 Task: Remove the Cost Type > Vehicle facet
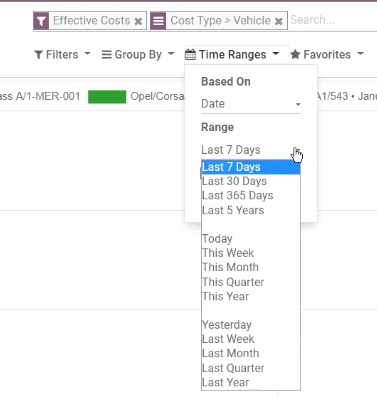(279, 21)
